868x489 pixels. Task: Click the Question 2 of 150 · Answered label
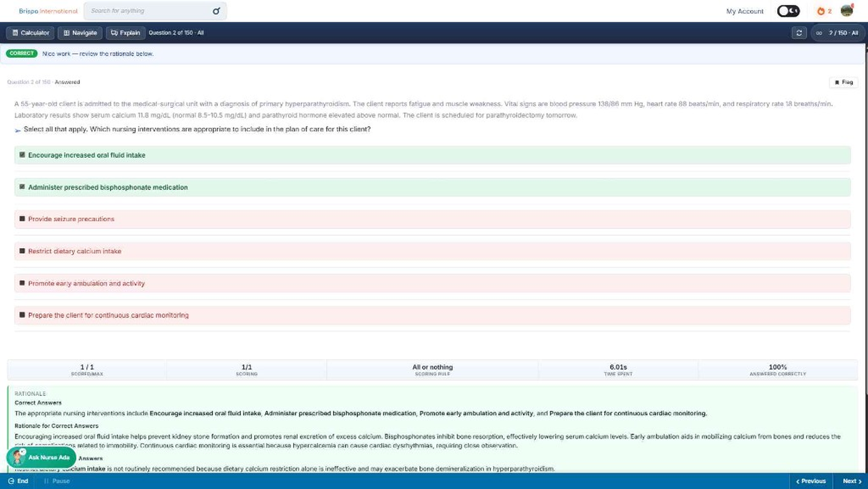coord(43,82)
